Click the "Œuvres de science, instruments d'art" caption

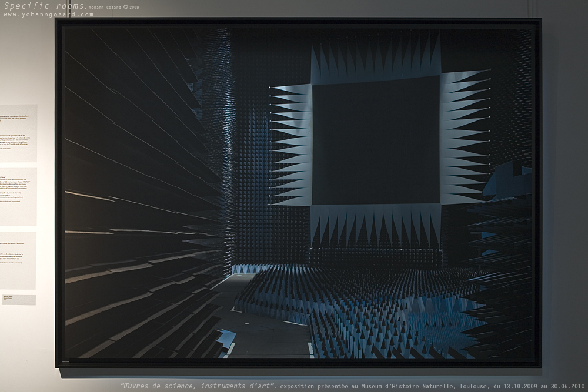[x=199, y=386]
